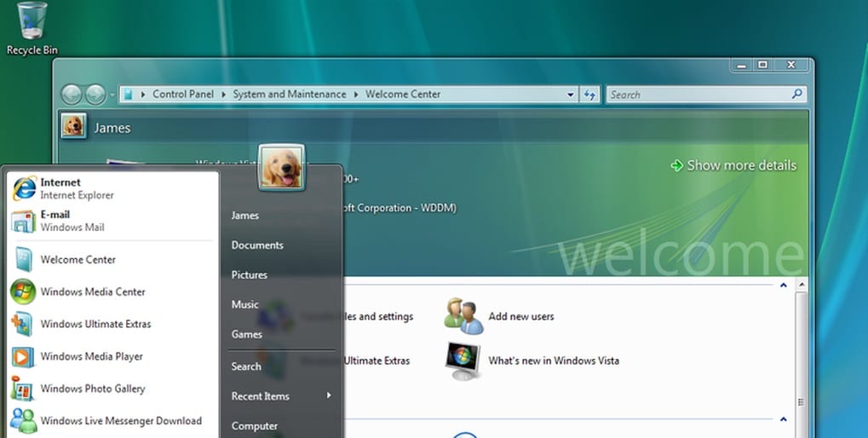Viewport: 868px width, 438px height.
Task: Click the vertical scrollbar thumb in Welcome Center
Action: [802, 365]
